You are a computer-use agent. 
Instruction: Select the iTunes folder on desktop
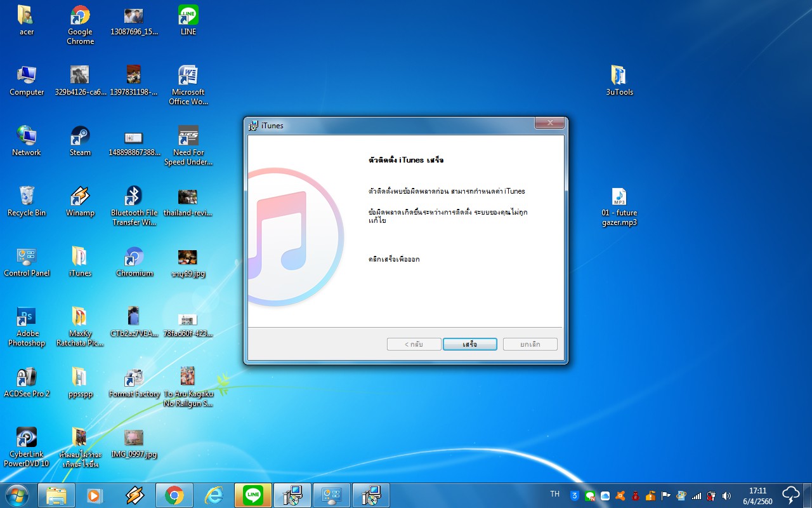80,262
